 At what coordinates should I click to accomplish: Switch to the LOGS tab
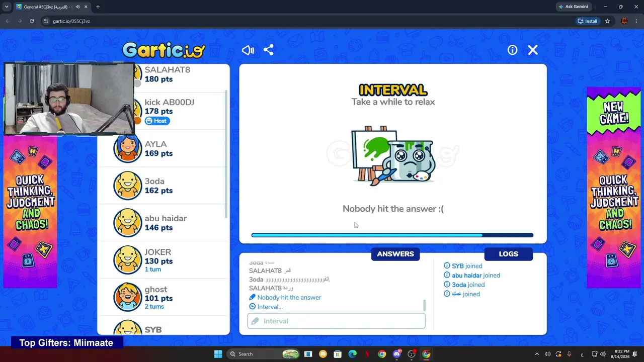point(508,254)
